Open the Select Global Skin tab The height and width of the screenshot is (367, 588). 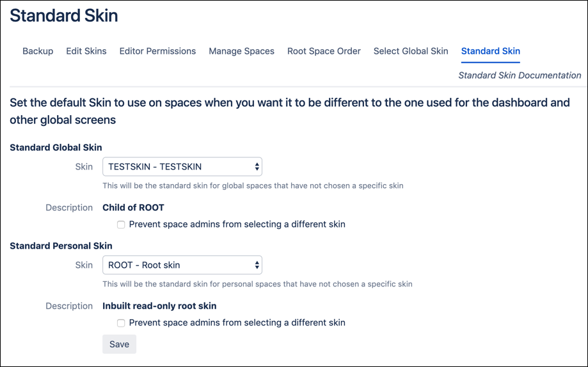411,51
